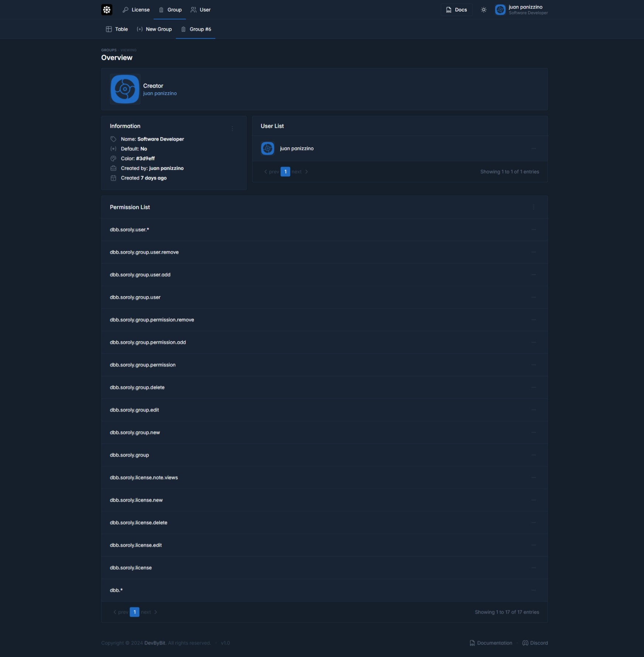This screenshot has height=657, width=644.
Task: Remove dbb.soroly.group.permission.add permission
Action: (x=534, y=342)
